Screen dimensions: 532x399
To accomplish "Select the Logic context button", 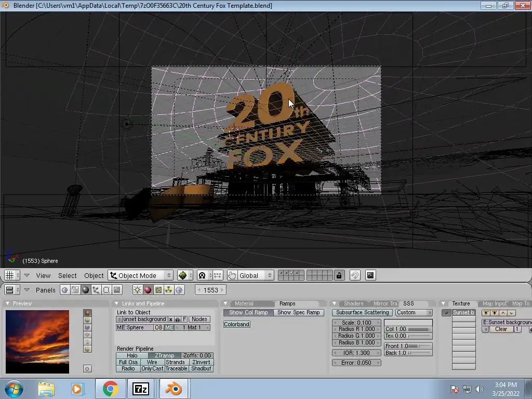I will [64, 290].
